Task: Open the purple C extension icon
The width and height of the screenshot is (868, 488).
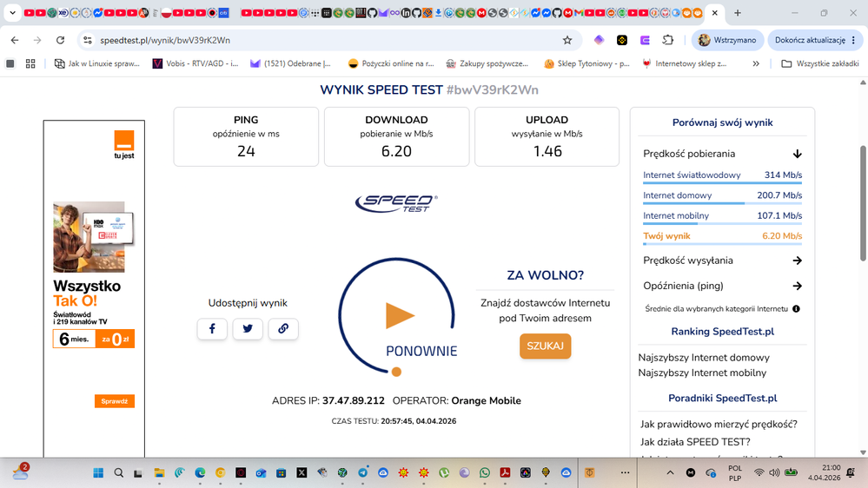Action: pyautogui.click(x=645, y=40)
